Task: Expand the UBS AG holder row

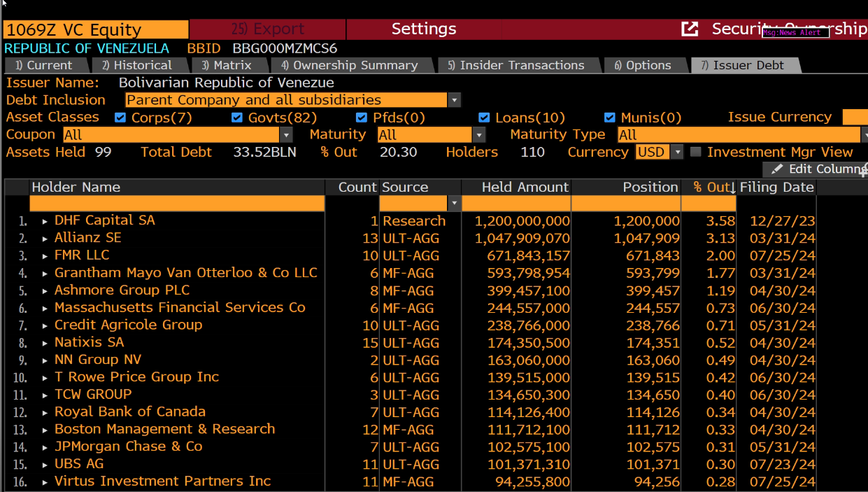Action: 45,465
